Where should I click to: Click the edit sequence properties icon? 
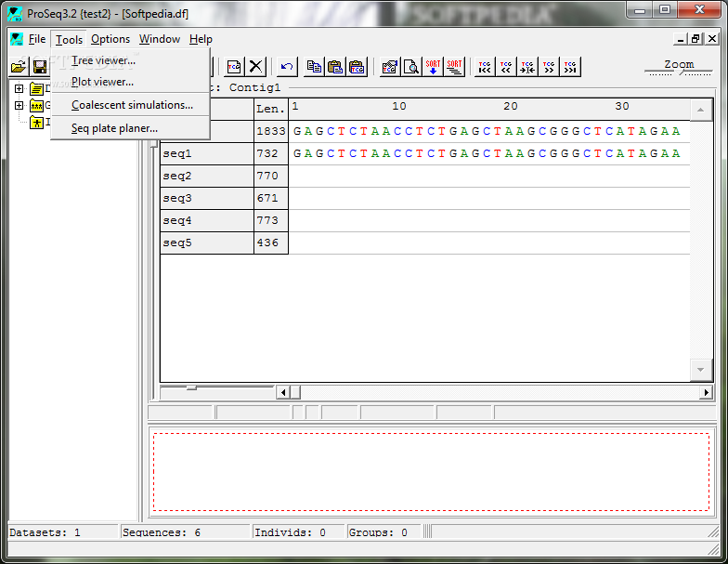pos(390,67)
